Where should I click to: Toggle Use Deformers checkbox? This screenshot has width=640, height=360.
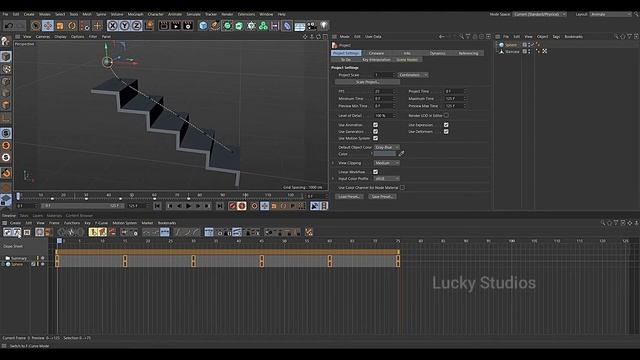446,131
